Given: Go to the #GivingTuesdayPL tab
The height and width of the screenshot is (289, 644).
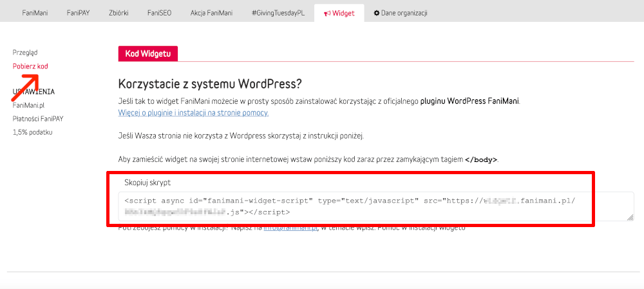Looking at the screenshot, I should tap(278, 13).
